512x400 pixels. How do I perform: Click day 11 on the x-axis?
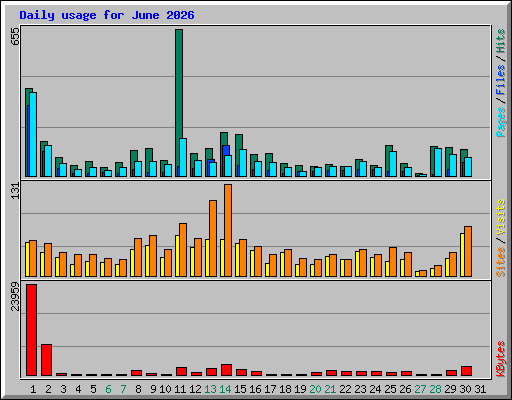180,389
